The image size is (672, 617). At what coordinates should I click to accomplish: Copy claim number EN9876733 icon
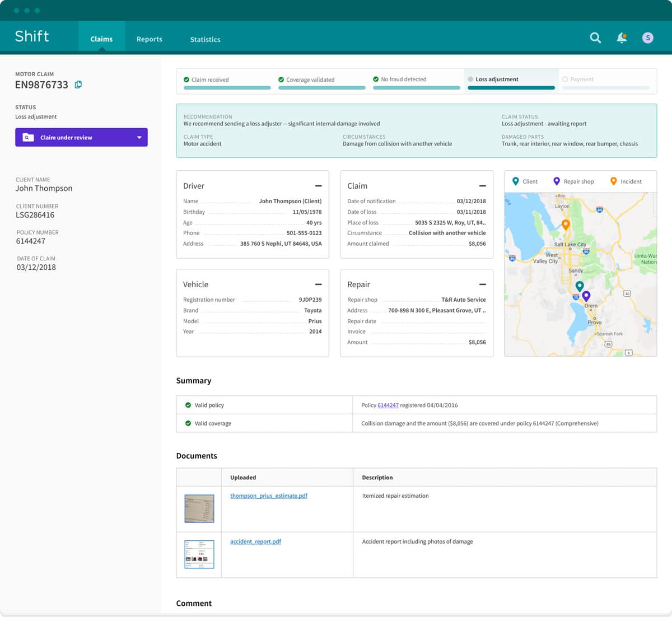(78, 85)
